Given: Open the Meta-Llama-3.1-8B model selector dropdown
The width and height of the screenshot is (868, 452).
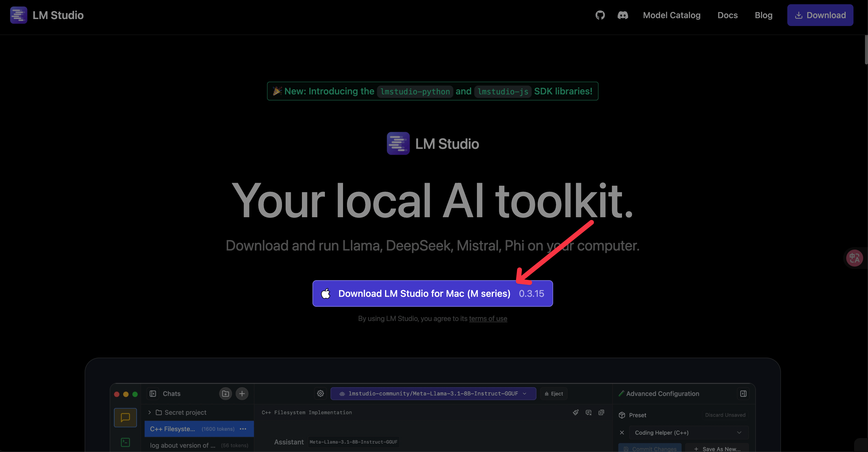Looking at the screenshot, I should click(x=433, y=394).
